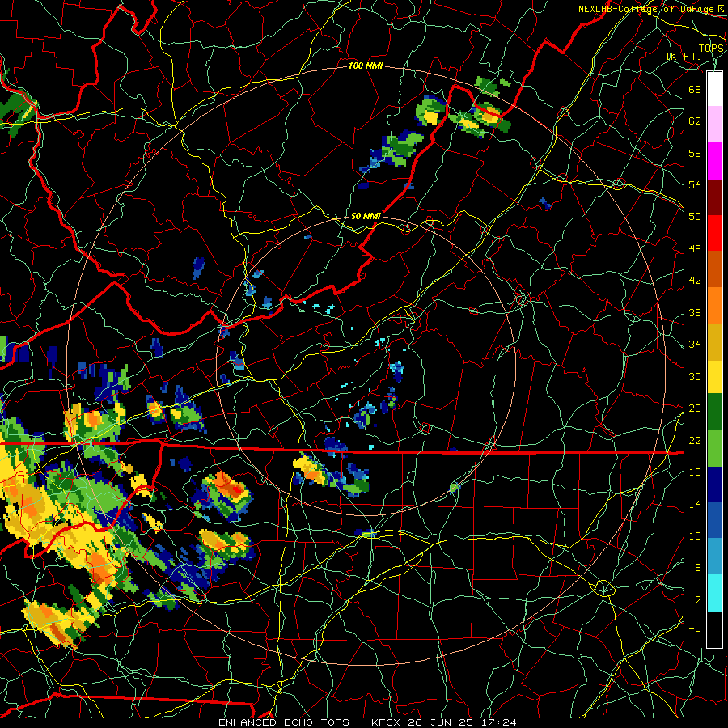
Task: Click the dark green legend swatch
Action: click(x=714, y=412)
